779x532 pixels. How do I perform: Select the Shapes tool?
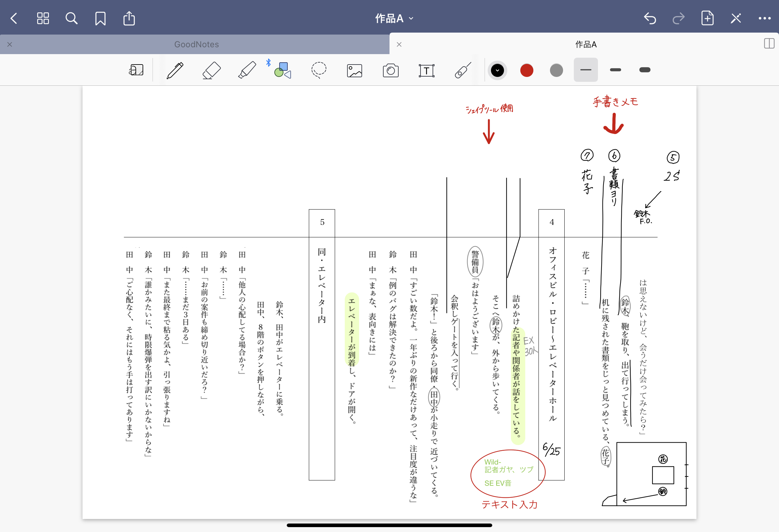click(283, 70)
